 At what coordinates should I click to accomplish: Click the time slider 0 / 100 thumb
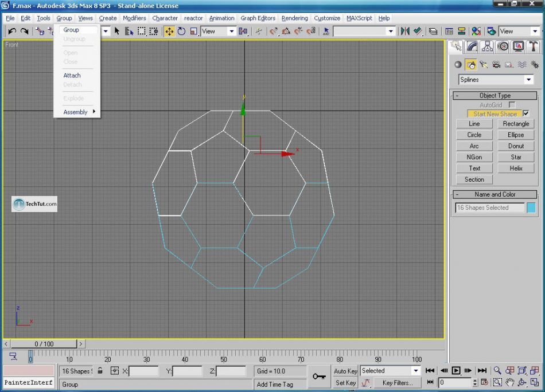[44, 344]
